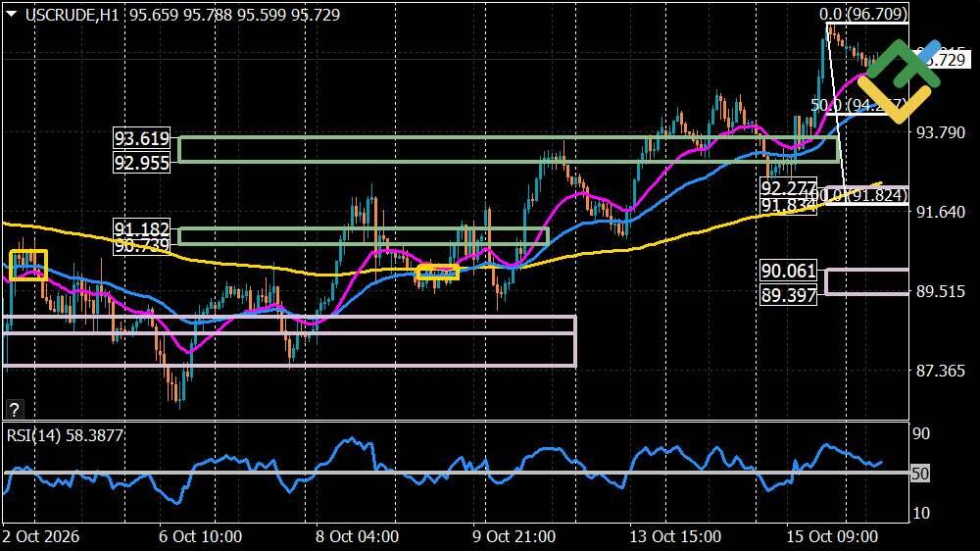This screenshot has width=980, height=551.
Task: Click the LiteFinance logo watermark
Action: pyautogui.click(x=900, y=80)
